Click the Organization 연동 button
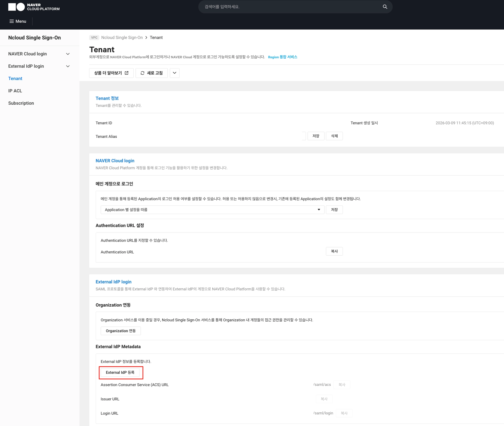 click(x=121, y=331)
